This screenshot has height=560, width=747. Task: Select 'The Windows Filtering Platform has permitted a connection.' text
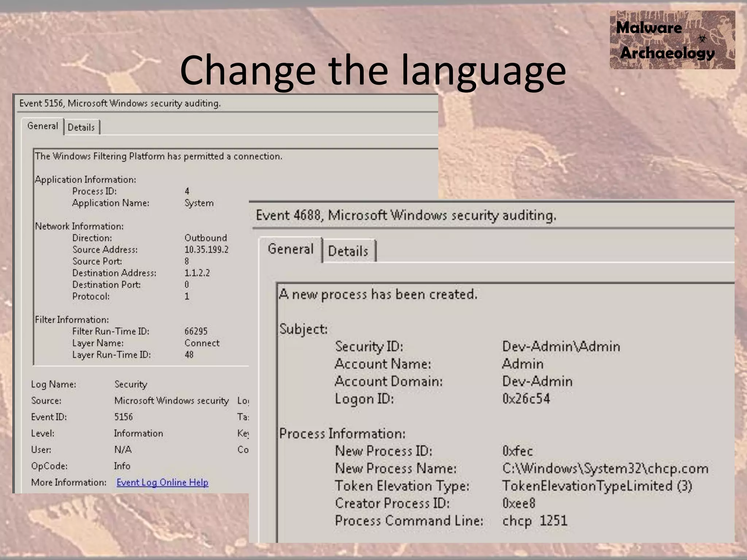158,156
